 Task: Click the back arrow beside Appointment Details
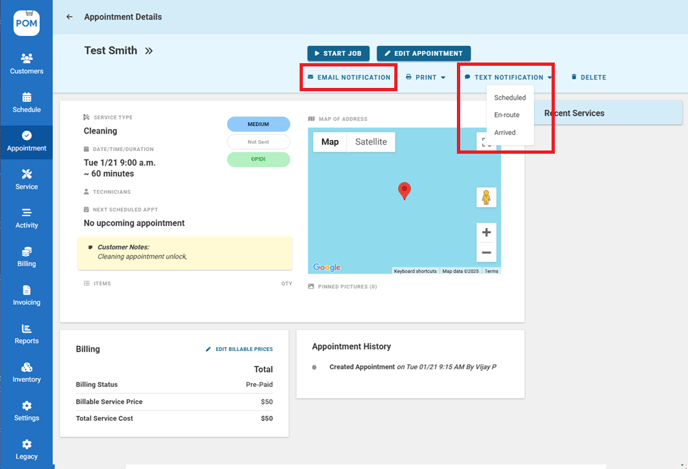(x=69, y=17)
